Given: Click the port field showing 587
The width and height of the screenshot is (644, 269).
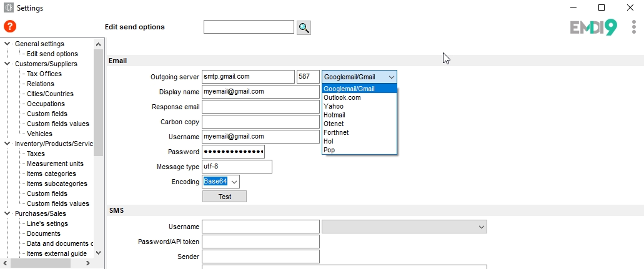Looking at the screenshot, I should pyautogui.click(x=308, y=77).
